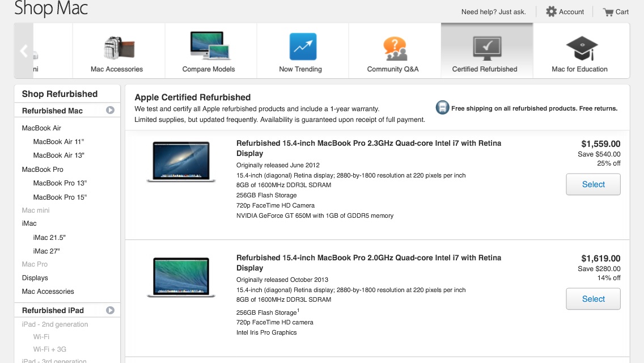Click the Shop Mac page title

point(51,8)
